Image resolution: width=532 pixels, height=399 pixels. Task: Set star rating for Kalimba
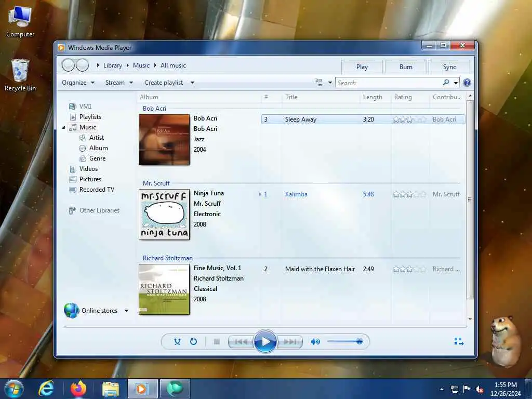pyautogui.click(x=409, y=194)
